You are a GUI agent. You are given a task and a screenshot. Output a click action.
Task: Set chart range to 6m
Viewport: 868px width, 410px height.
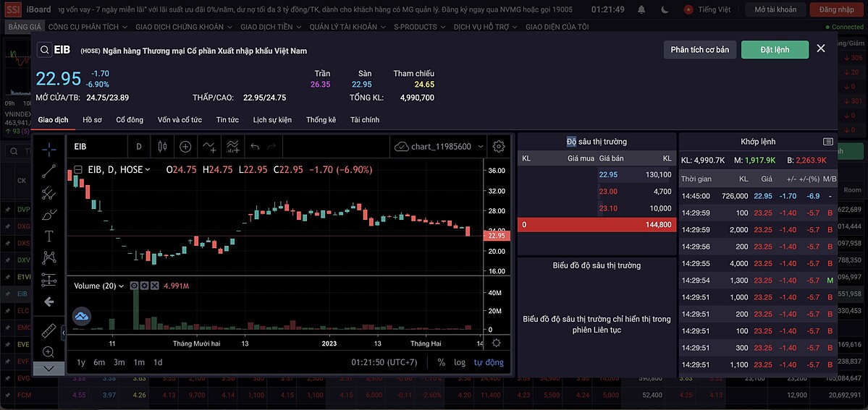tap(99, 362)
